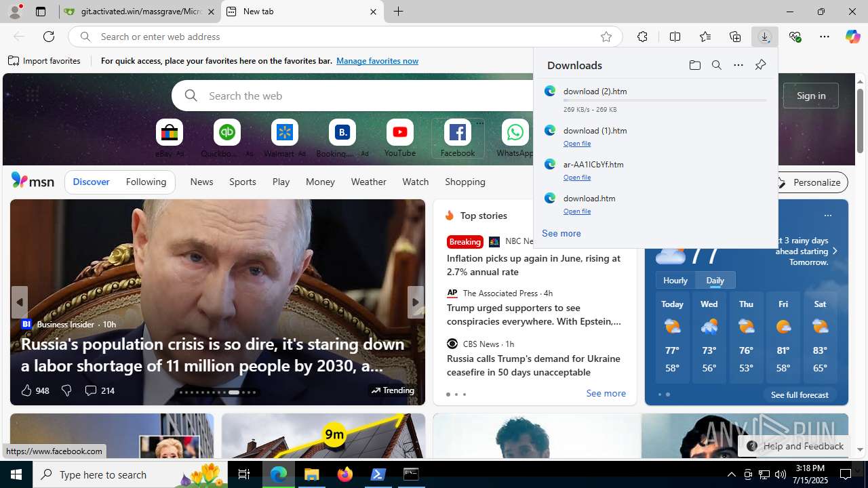Switch weather view to Daily
This screenshot has height=488, width=868.
[x=715, y=280]
